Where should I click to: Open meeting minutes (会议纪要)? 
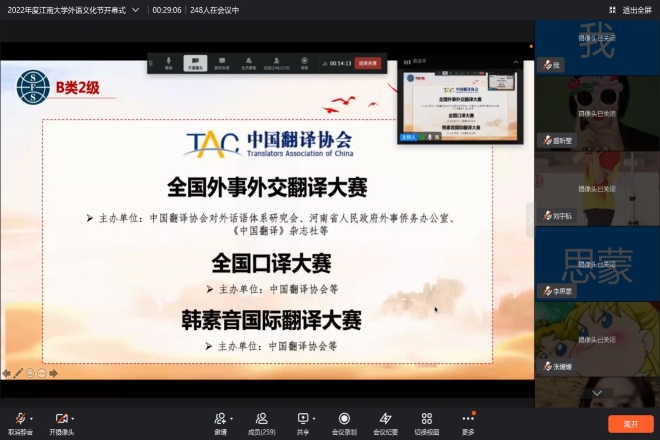tap(385, 419)
